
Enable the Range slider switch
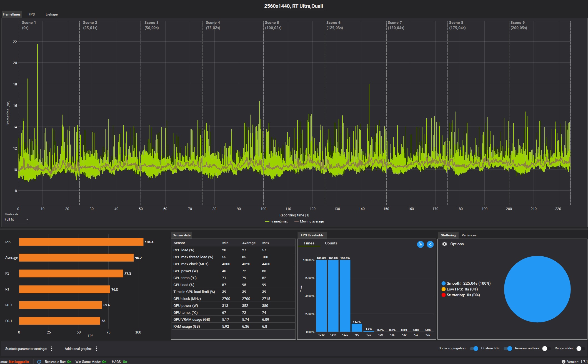(x=580, y=348)
